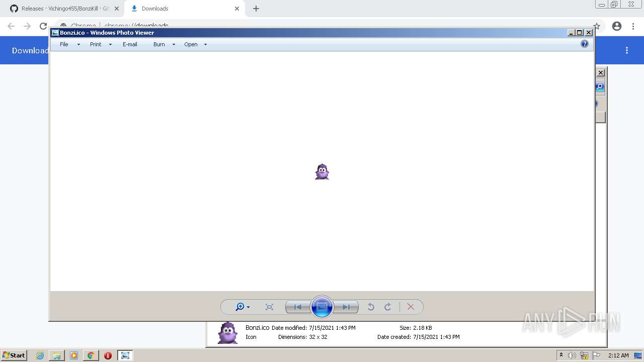Screen dimensions: 644x362
Task: Open the Downloads page three-dot menu
Action: click(x=627, y=50)
